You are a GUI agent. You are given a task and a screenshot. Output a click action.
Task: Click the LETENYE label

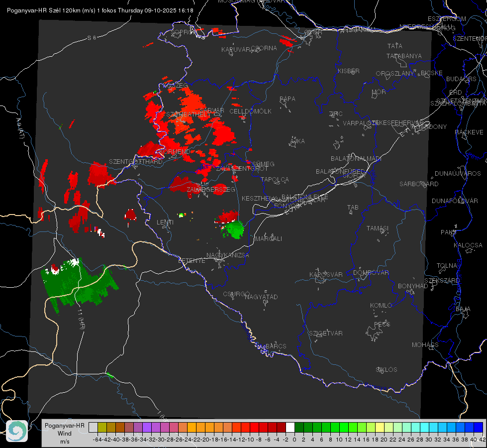click(192, 261)
